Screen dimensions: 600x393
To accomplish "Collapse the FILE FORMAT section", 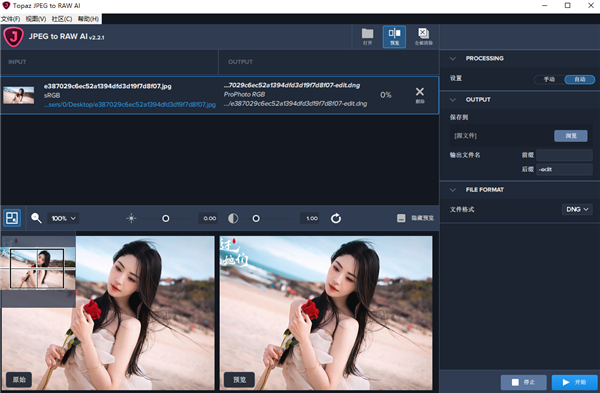I will click(453, 190).
